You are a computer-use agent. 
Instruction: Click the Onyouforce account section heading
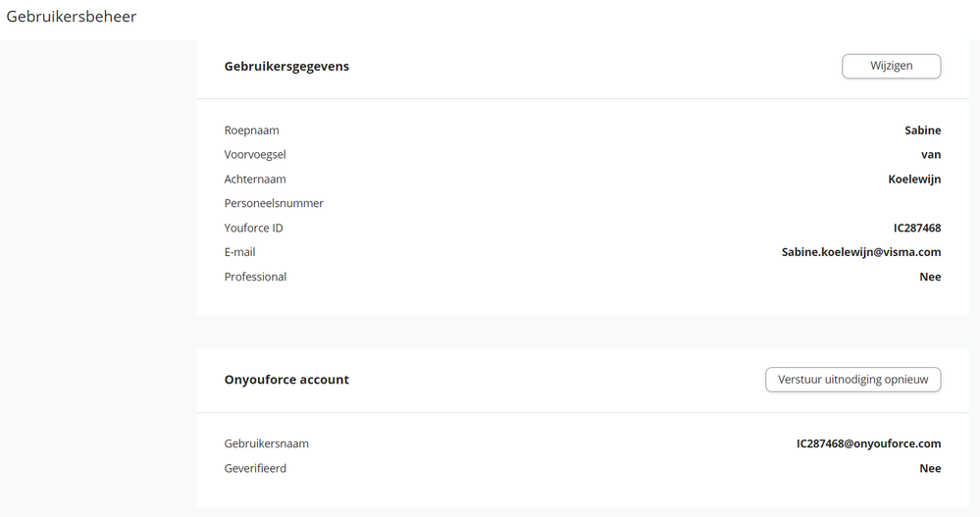286,380
